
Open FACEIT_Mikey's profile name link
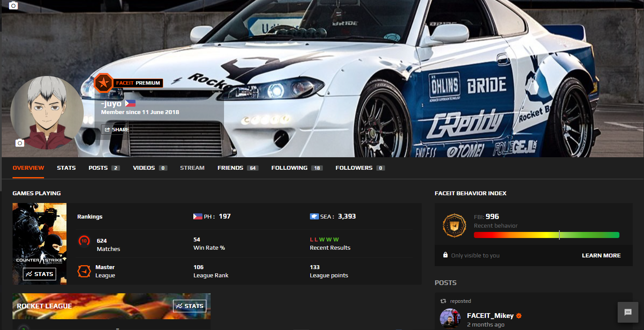tap(490, 316)
